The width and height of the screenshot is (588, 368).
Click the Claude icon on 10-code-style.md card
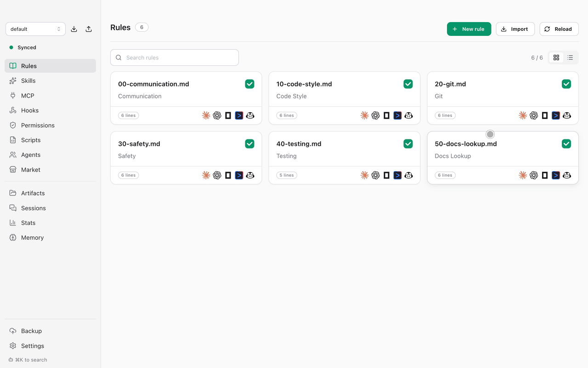pyautogui.click(x=365, y=115)
